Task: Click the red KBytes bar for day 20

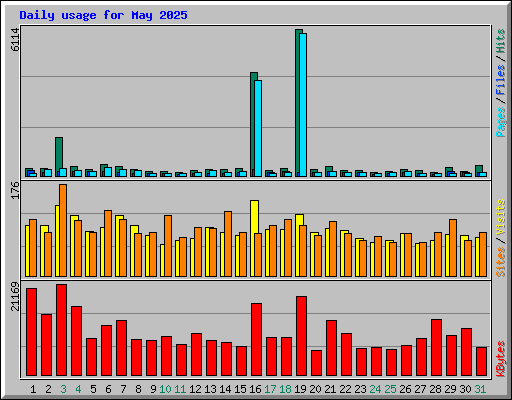Action: (316, 363)
